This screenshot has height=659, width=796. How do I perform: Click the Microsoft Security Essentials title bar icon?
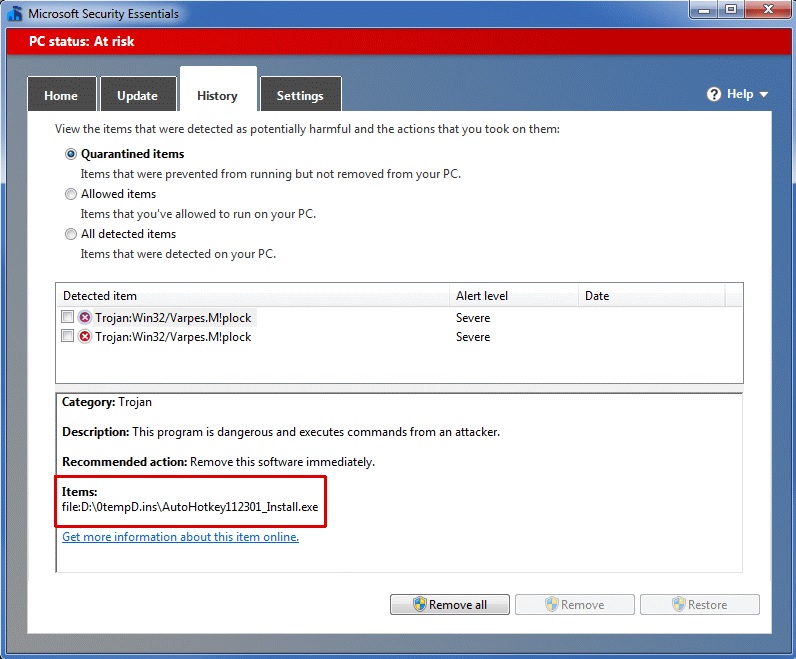click(15, 13)
